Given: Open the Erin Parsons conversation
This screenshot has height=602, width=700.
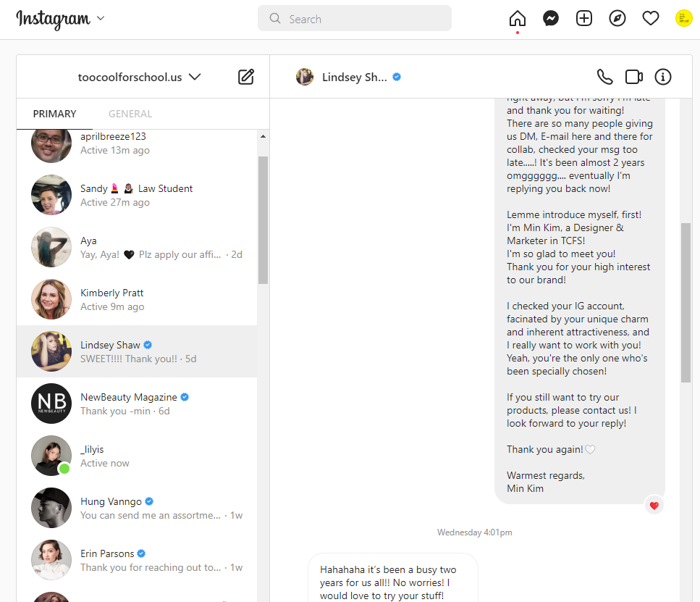Looking at the screenshot, I should click(137, 560).
